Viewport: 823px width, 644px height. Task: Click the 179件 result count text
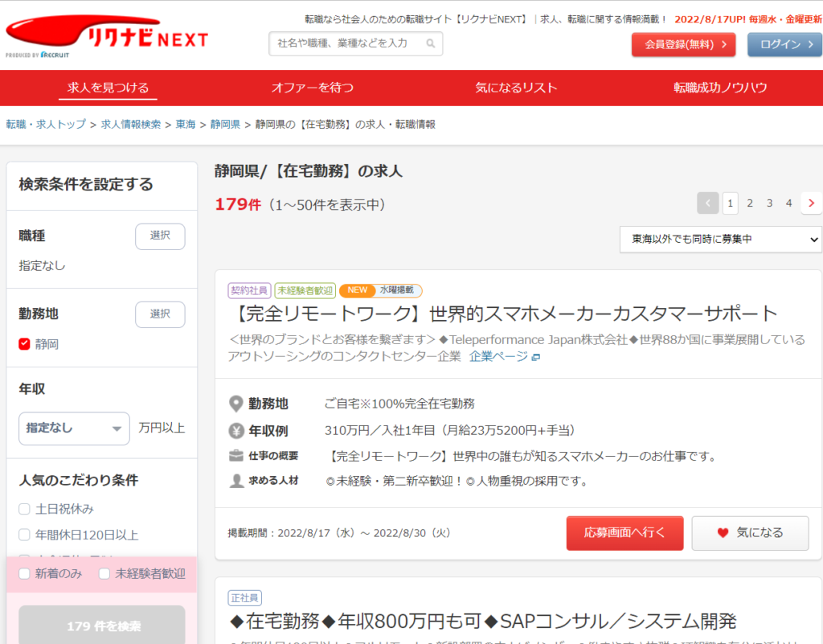[x=238, y=205]
